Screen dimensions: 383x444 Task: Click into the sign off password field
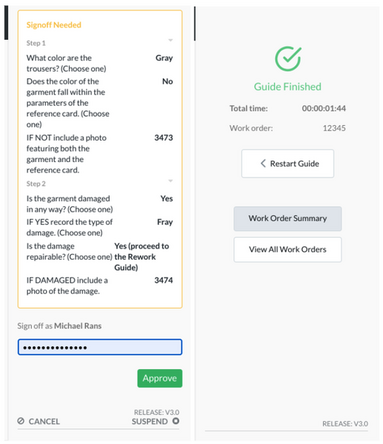[x=100, y=347]
